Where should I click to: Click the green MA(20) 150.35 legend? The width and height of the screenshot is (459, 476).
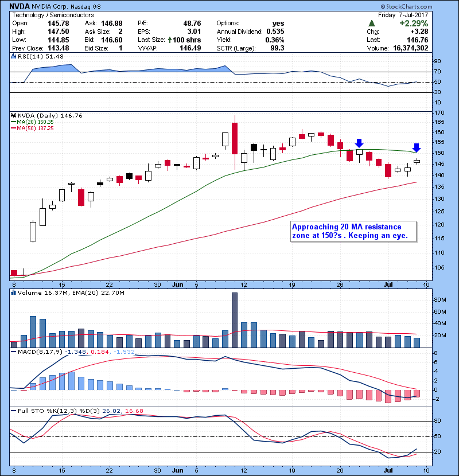pos(32,122)
